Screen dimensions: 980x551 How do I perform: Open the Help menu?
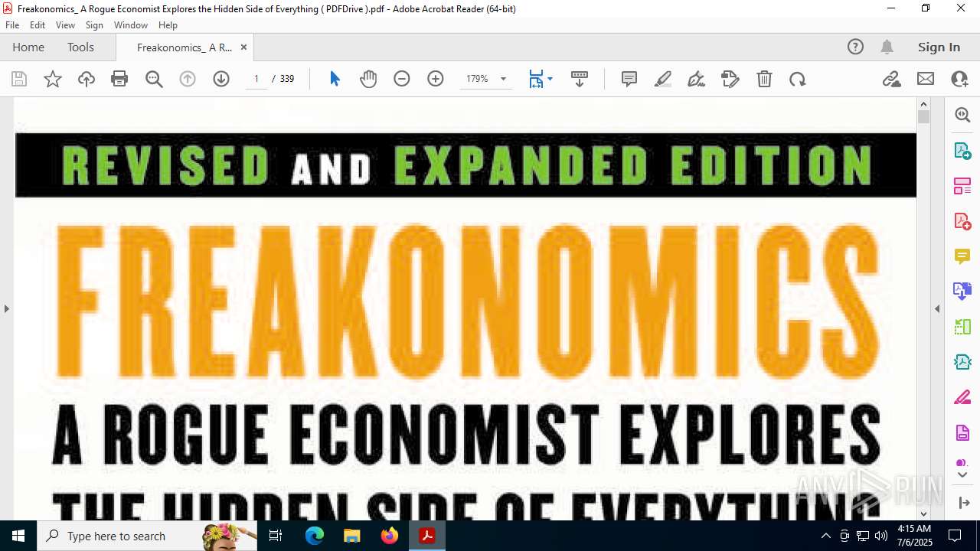point(168,25)
